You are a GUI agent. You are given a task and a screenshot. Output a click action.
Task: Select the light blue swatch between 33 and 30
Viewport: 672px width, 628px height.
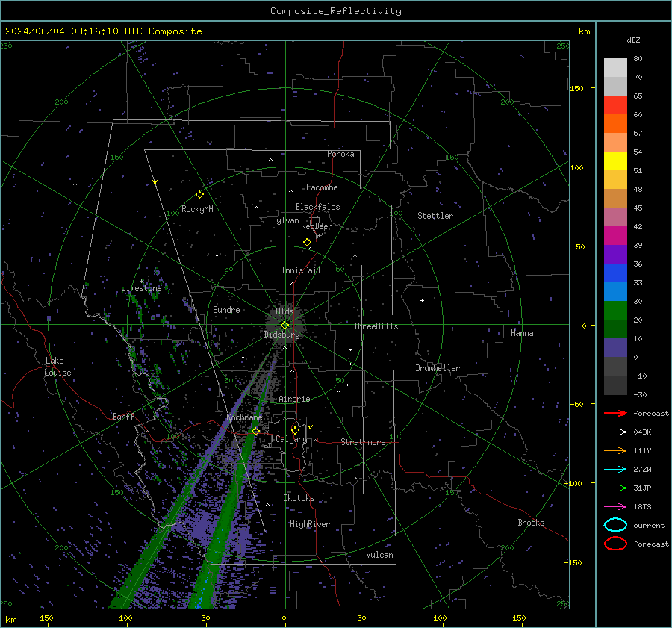(x=615, y=292)
